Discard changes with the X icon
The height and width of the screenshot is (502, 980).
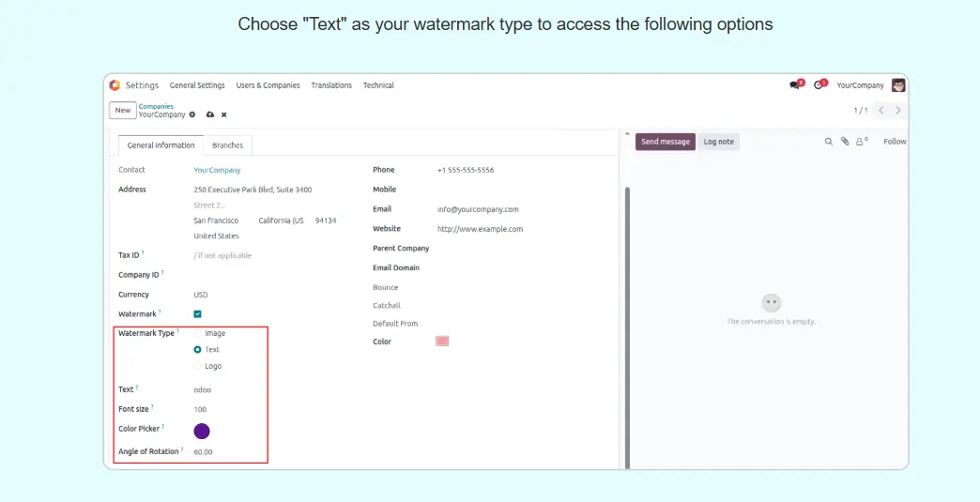(224, 114)
